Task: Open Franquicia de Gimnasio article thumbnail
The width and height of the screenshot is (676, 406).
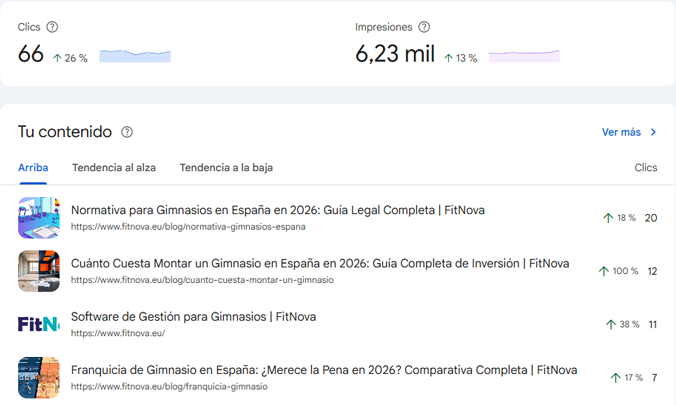Action: click(x=39, y=378)
